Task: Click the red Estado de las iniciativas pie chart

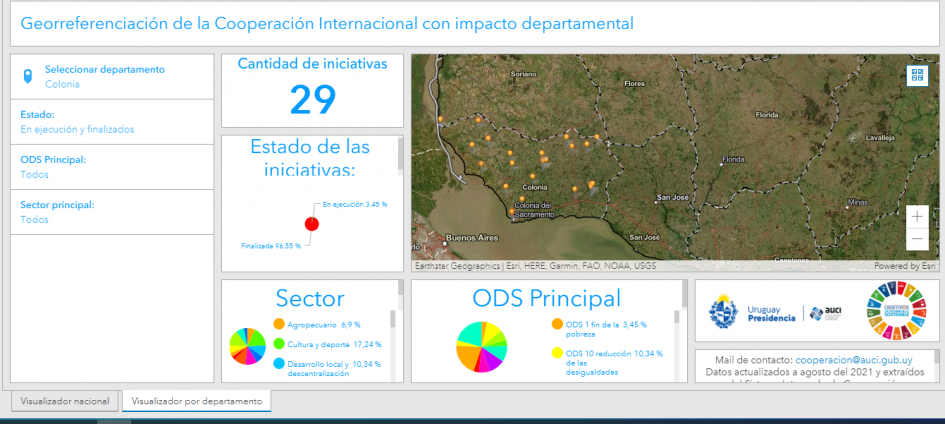Action: tap(312, 224)
